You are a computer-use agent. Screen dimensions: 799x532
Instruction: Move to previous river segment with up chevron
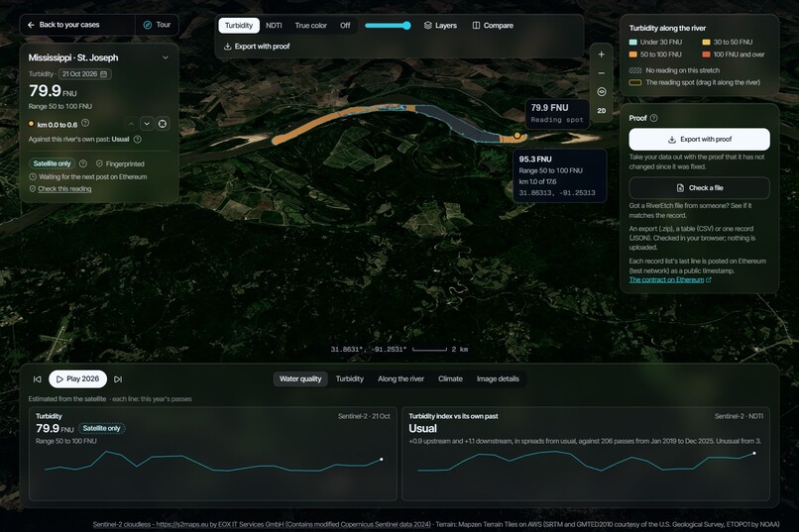131,124
